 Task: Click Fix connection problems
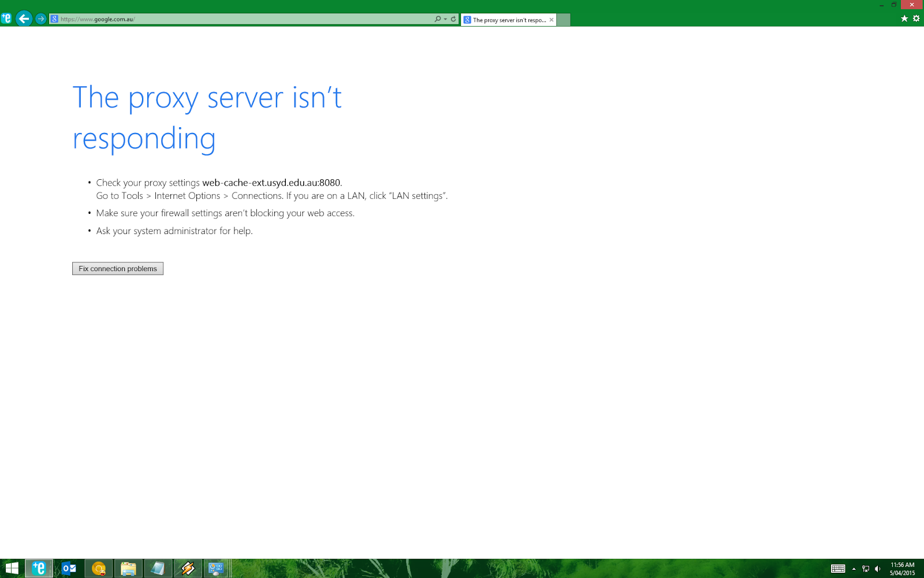[x=117, y=268]
